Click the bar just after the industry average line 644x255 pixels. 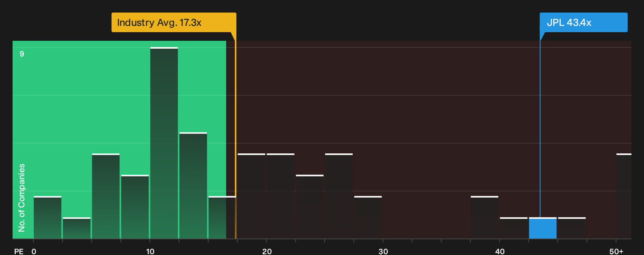point(251,196)
